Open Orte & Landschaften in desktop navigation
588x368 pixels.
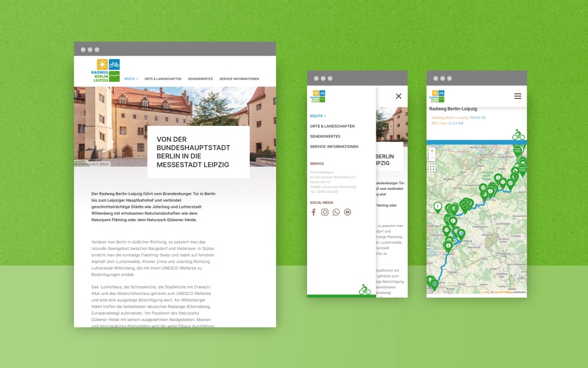coord(163,79)
